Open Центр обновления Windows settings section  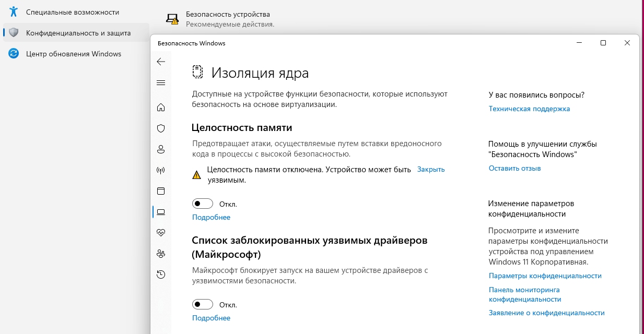(74, 54)
